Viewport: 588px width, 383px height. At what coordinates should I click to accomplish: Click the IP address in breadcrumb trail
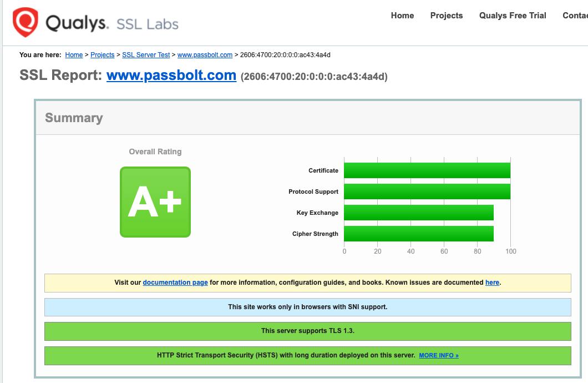click(285, 55)
